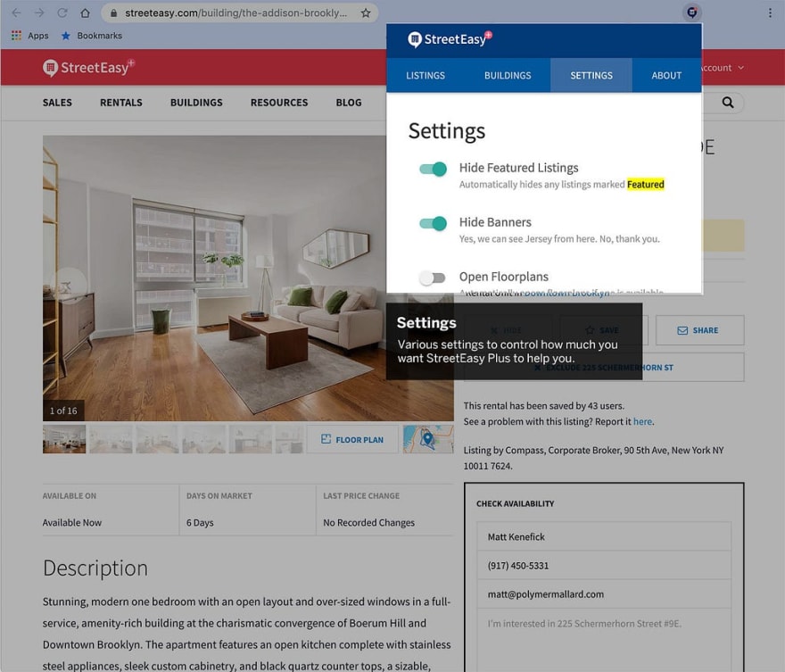
Task: Enable the Open Floorplans switch
Action: tap(432, 278)
